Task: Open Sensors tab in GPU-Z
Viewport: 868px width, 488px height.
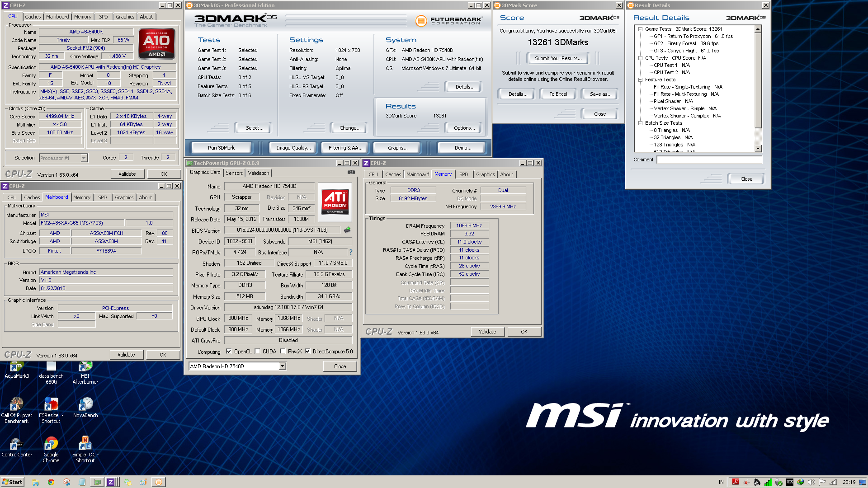Action: (234, 173)
